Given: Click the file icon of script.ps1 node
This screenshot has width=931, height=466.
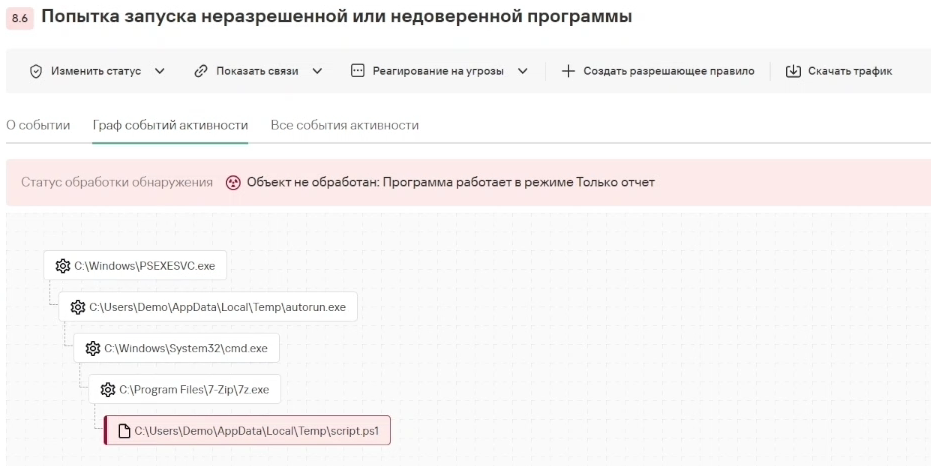Looking at the screenshot, I should 124,431.
